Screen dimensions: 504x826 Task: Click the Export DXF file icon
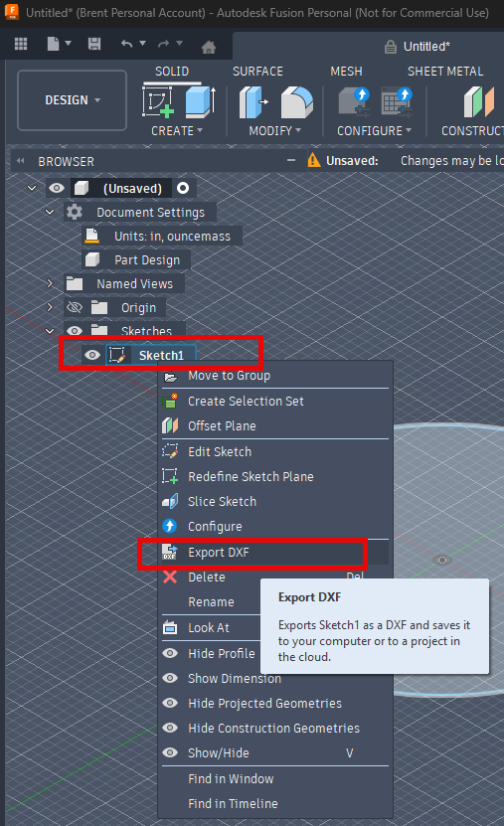click(x=170, y=552)
